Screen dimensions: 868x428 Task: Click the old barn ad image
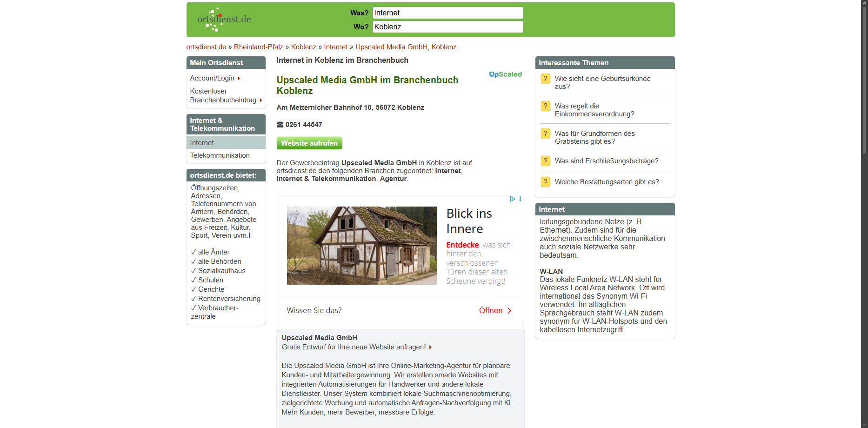click(x=362, y=246)
